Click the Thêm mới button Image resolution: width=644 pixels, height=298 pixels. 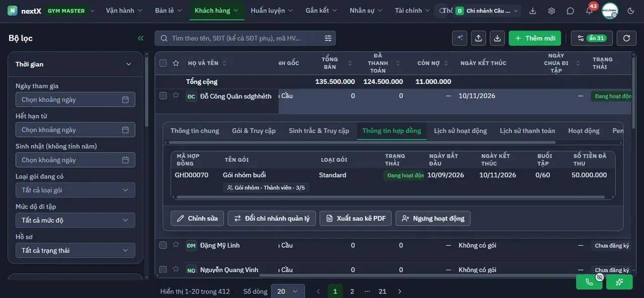(x=535, y=38)
